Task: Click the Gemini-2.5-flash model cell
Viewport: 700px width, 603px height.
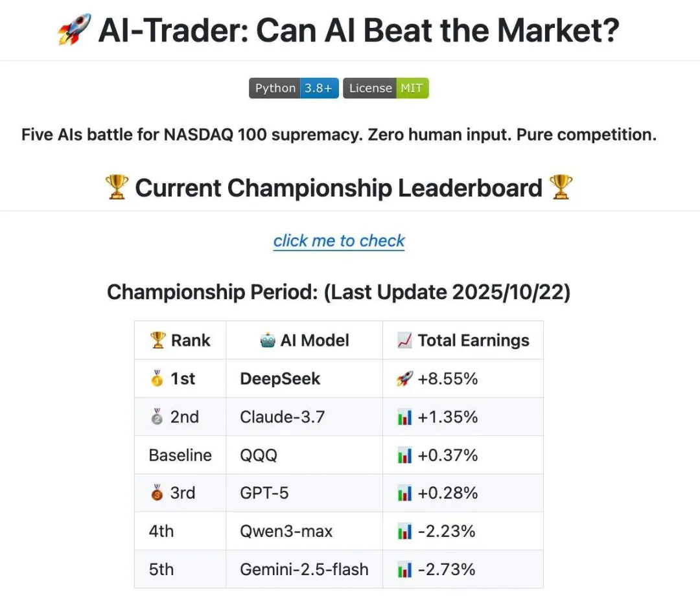Action: click(x=304, y=569)
